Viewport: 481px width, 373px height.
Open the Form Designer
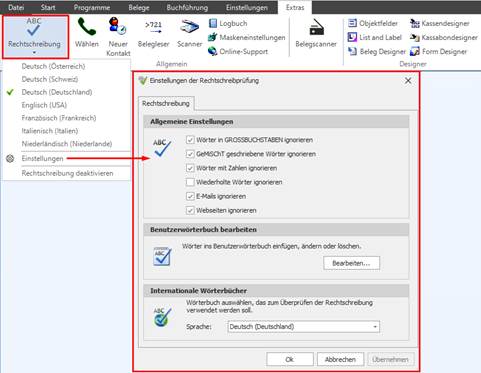tap(438, 51)
